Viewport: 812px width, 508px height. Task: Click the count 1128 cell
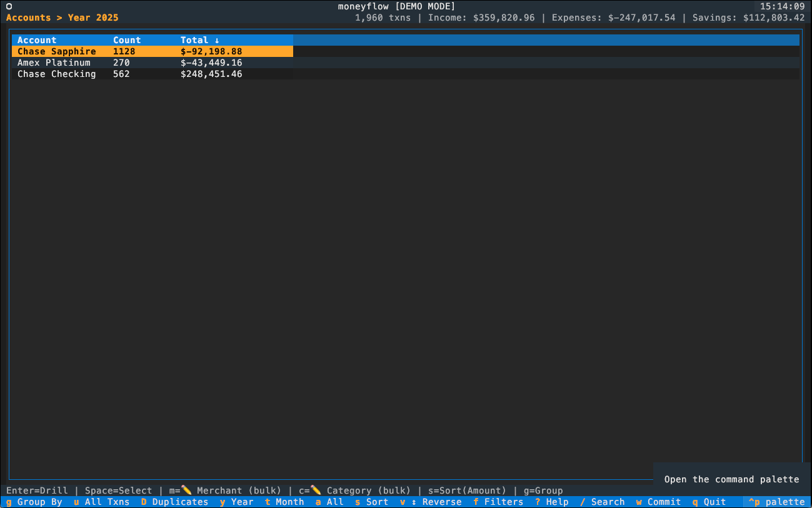[124, 51]
